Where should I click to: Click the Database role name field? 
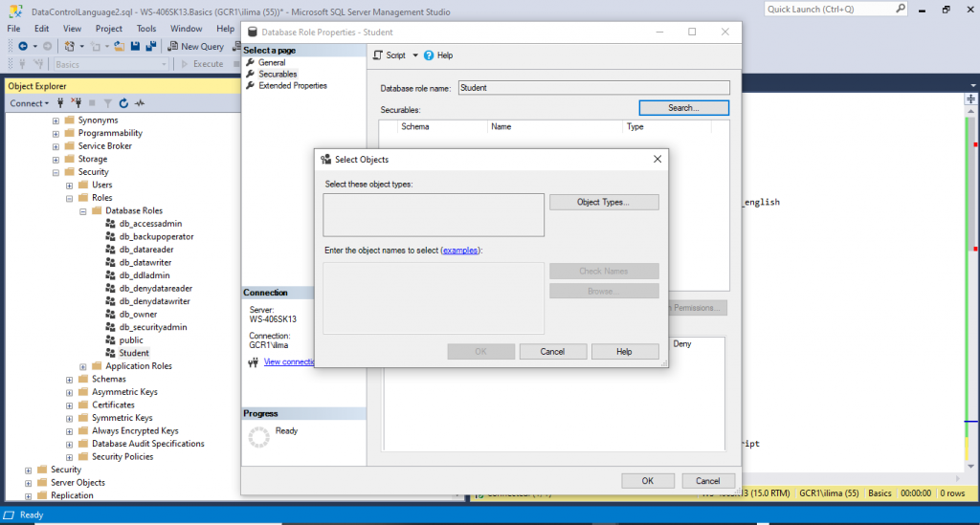point(593,88)
